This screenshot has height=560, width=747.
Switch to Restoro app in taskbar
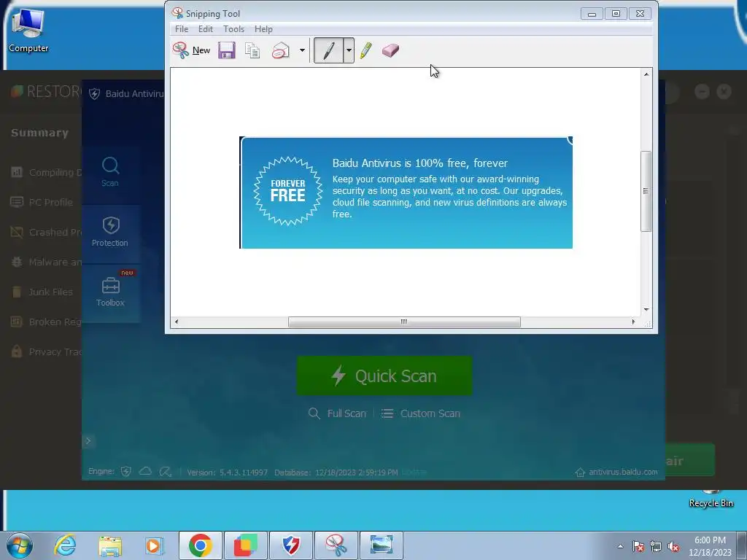[x=245, y=545]
